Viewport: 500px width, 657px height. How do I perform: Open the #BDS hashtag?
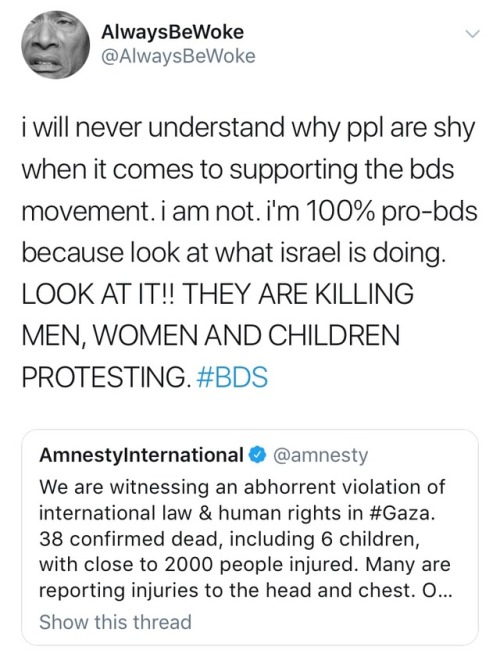(232, 377)
